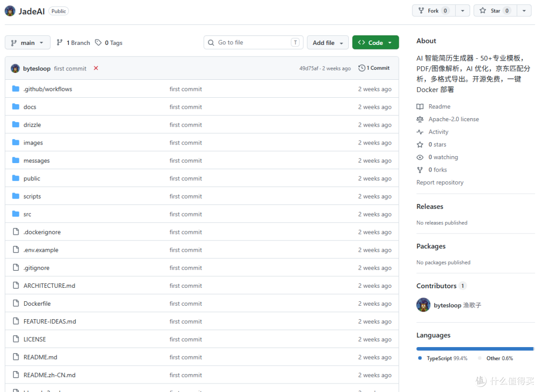Click the red failed status X icon
539x392 pixels.
point(96,68)
